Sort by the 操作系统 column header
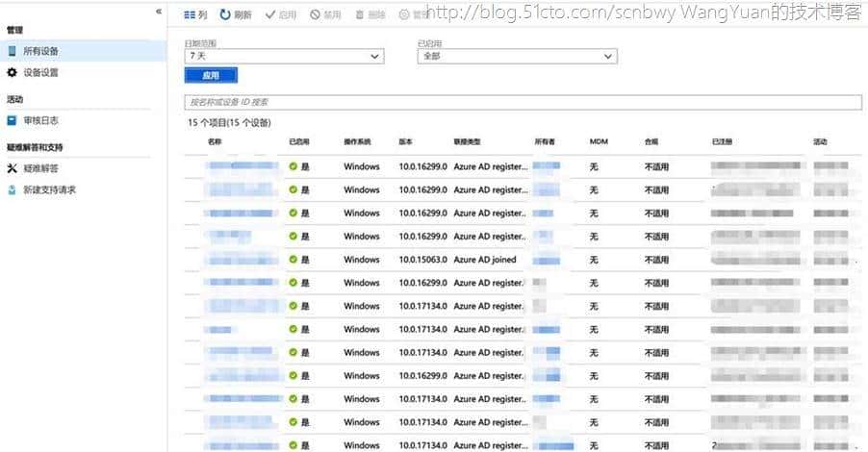The width and height of the screenshot is (868, 452). point(357,141)
